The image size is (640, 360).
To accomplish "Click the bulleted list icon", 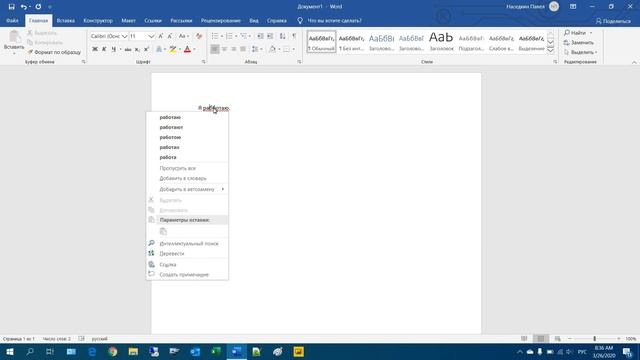I will tap(215, 36).
